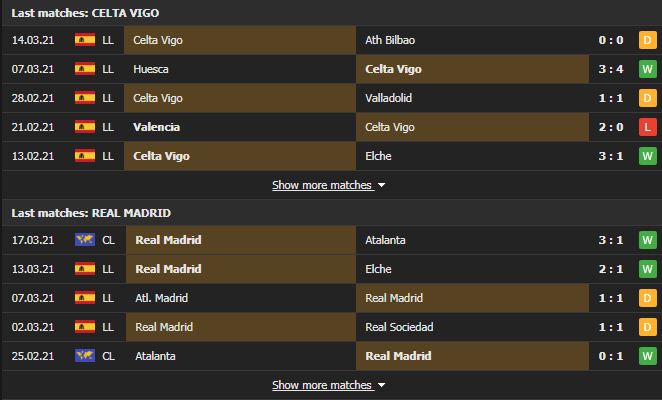Open the Real Sociedad team link
This screenshot has width=662, height=400.
(x=399, y=327)
